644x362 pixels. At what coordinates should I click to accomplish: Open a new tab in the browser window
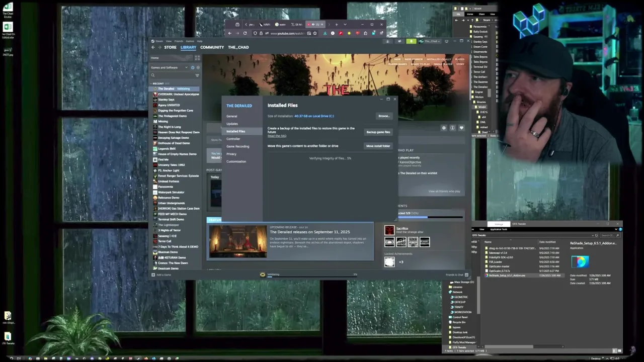point(337,24)
